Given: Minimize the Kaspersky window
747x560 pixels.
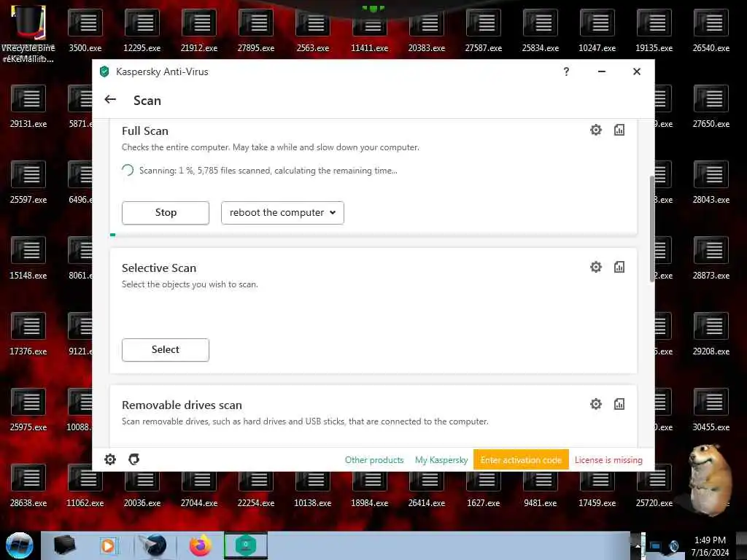Looking at the screenshot, I should (x=602, y=71).
